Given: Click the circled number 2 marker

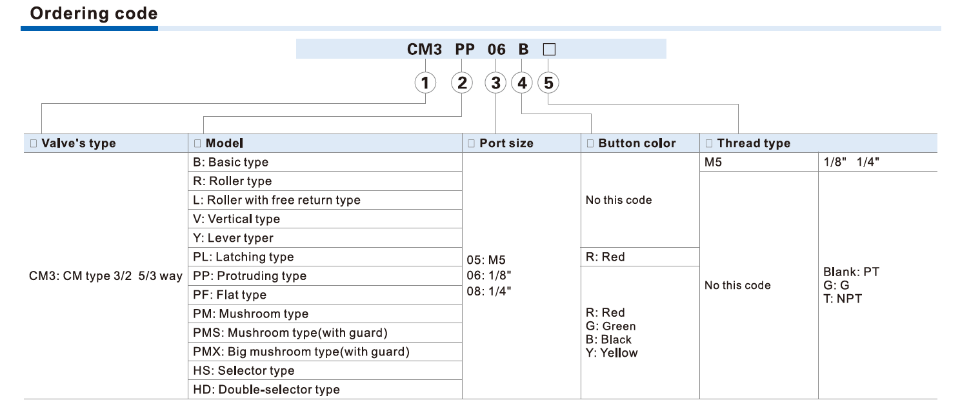Looking at the screenshot, I should point(461,83).
